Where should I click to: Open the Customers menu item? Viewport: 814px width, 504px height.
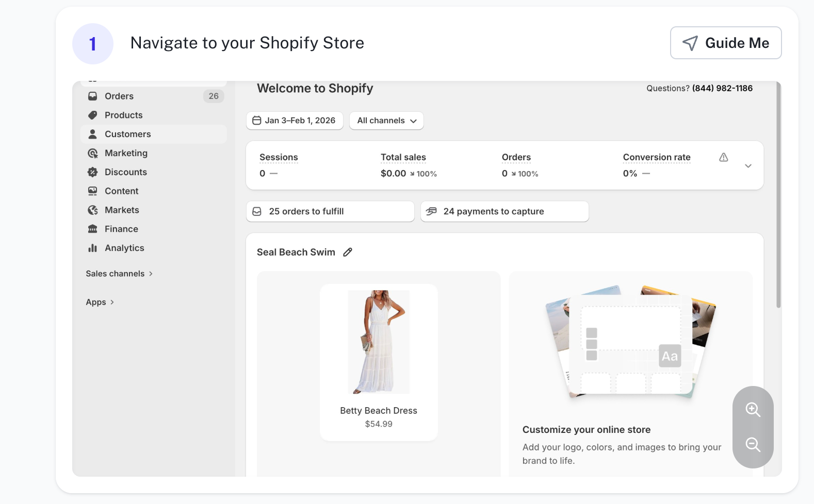click(x=127, y=135)
